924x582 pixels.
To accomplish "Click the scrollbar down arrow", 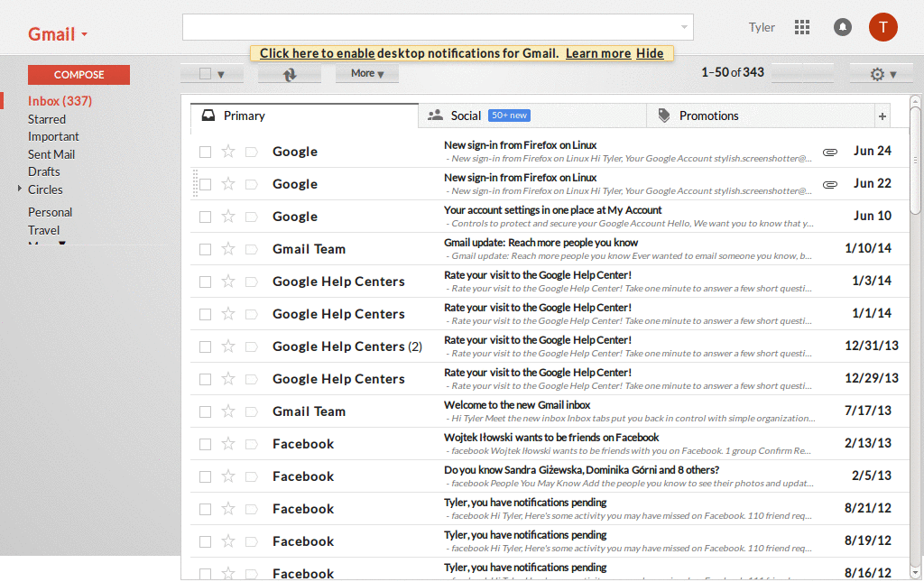I will tap(915, 572).
